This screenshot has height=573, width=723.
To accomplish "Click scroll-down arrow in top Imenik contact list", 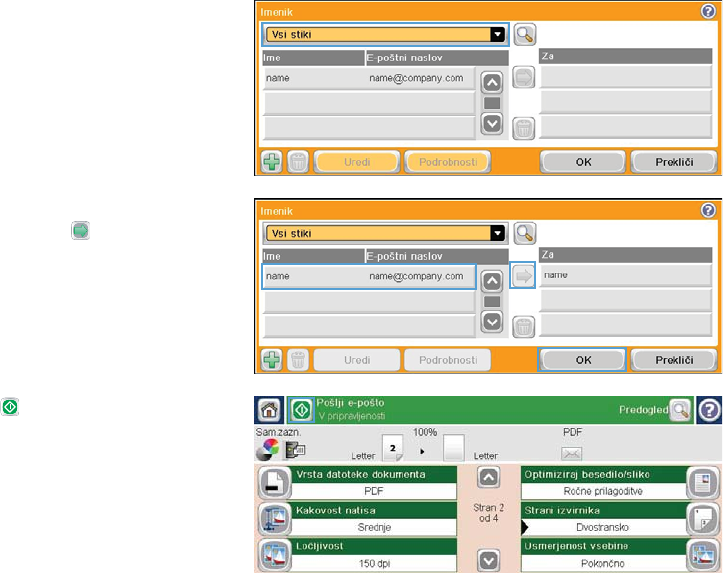I will coord(492,123).
